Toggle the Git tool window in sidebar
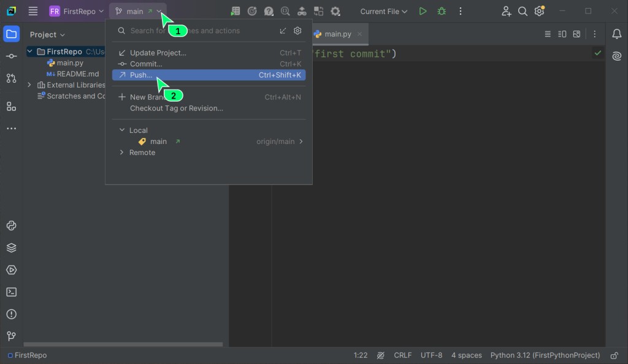Image resolution: width=628 pixels, height=364 pixels. click(x=11, y=336)
